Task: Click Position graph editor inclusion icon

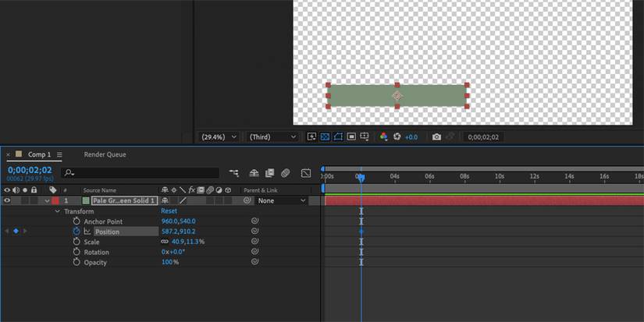Action: [87, 232]
